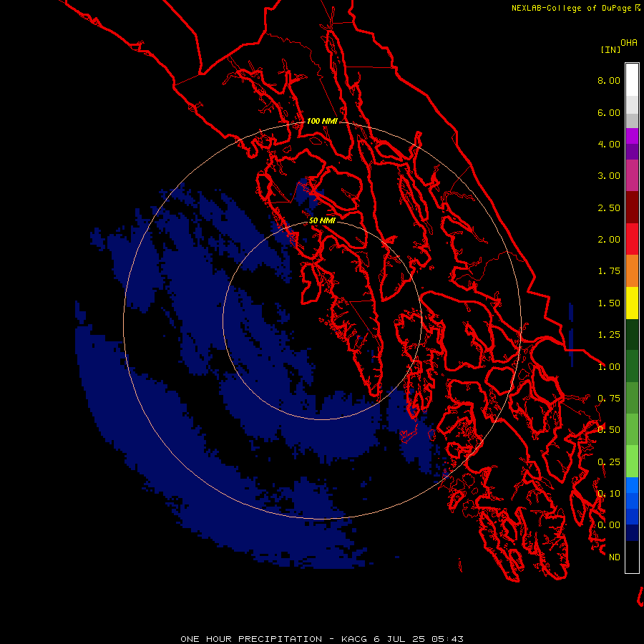Click the ONE HOUR PRECIPITATION caption
Viewport: 644px width, 644px height.
(x=251, y=639)
